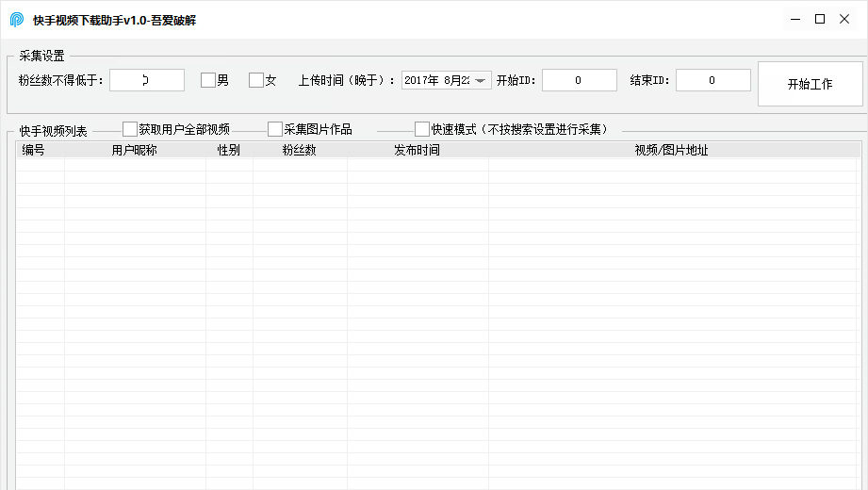Click the 结束ID input field
The width and height of the screenshot is (868, 490).
[x=713, y=80]
